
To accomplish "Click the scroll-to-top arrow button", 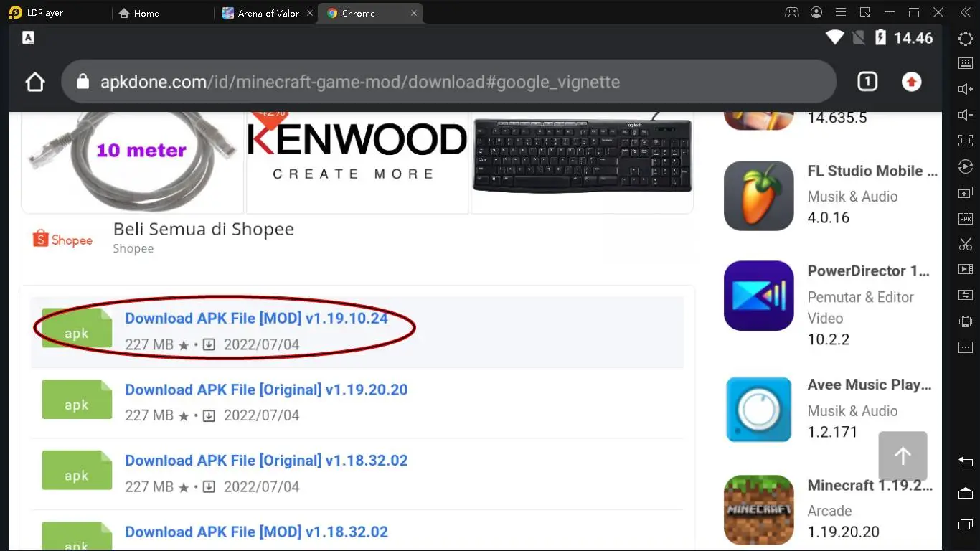I will coord(903,456).
